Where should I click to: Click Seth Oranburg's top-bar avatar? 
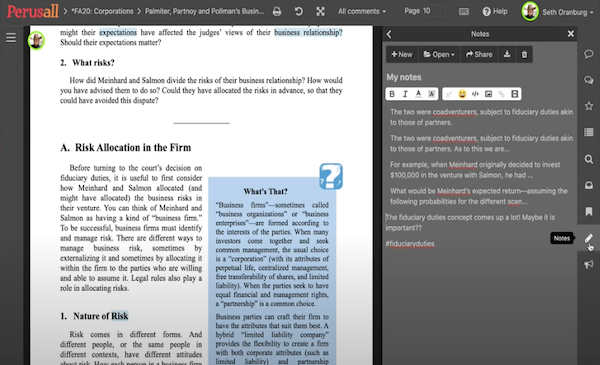[x=530, y=11]
